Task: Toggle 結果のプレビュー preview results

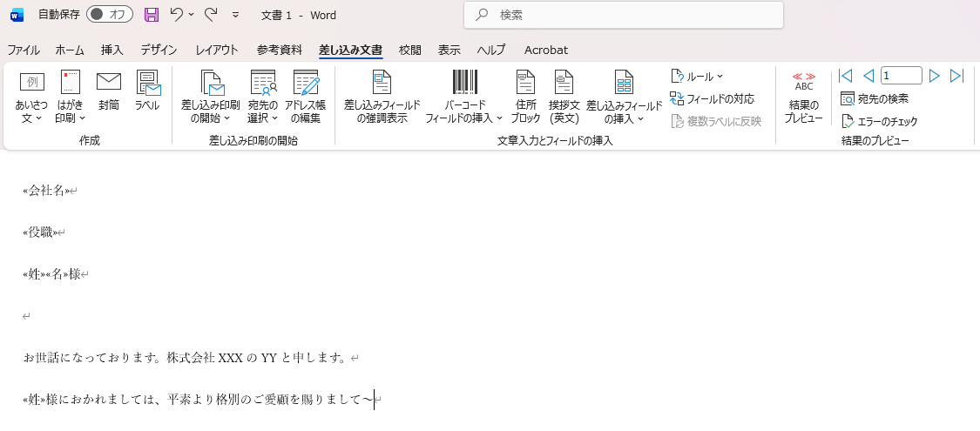Action: [x=804, y=97]
